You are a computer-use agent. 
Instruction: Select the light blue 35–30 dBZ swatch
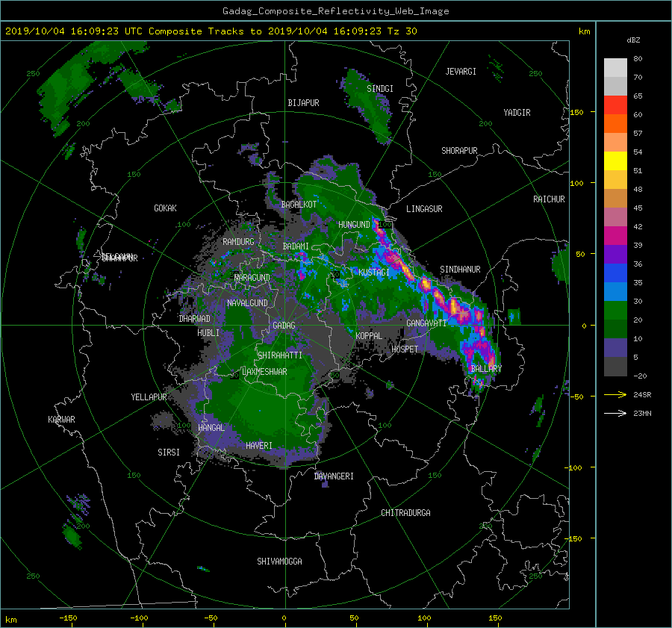click(615, 292)
